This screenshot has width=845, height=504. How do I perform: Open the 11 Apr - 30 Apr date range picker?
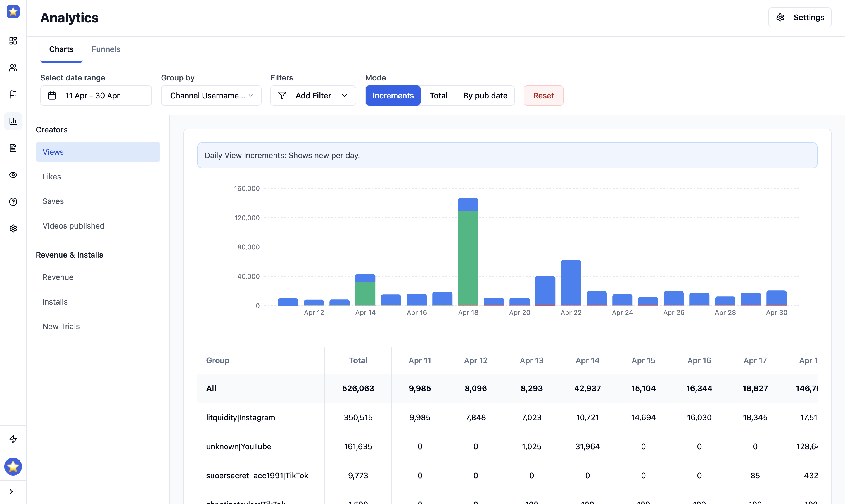click(96, 96)
